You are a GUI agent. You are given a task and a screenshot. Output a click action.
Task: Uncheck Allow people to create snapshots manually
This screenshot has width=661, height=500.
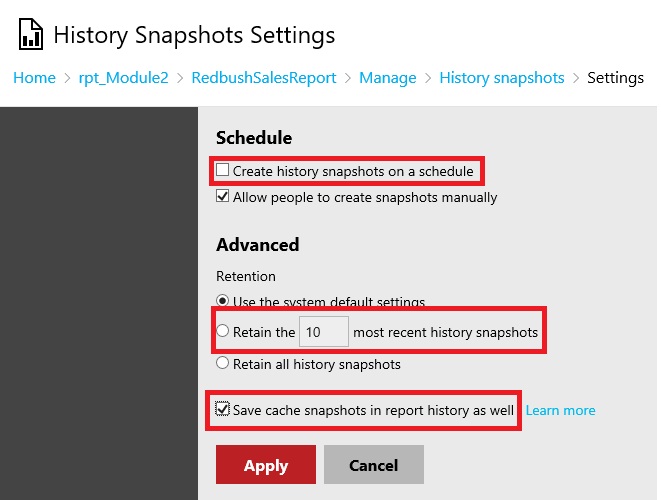(223, 197)
